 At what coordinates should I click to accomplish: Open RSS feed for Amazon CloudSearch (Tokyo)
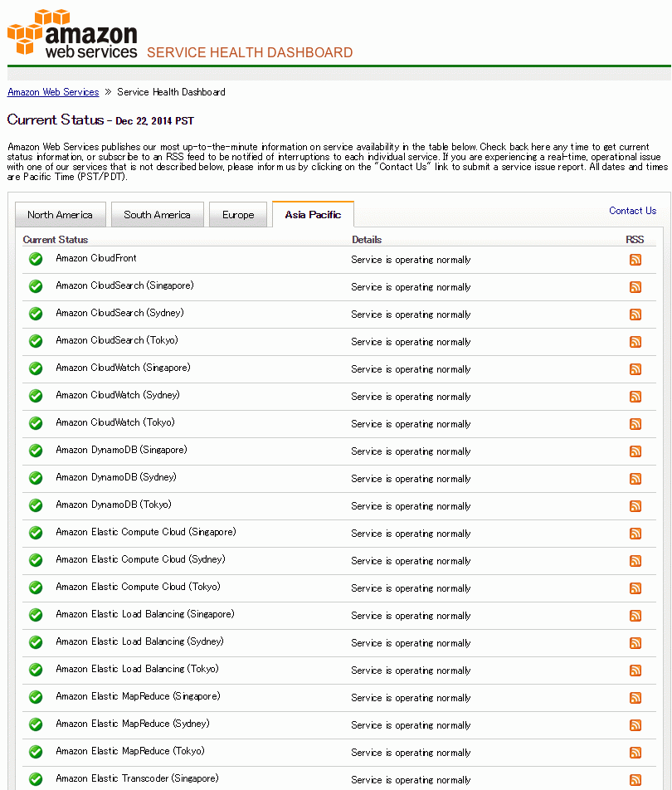(x=635, y=342)
